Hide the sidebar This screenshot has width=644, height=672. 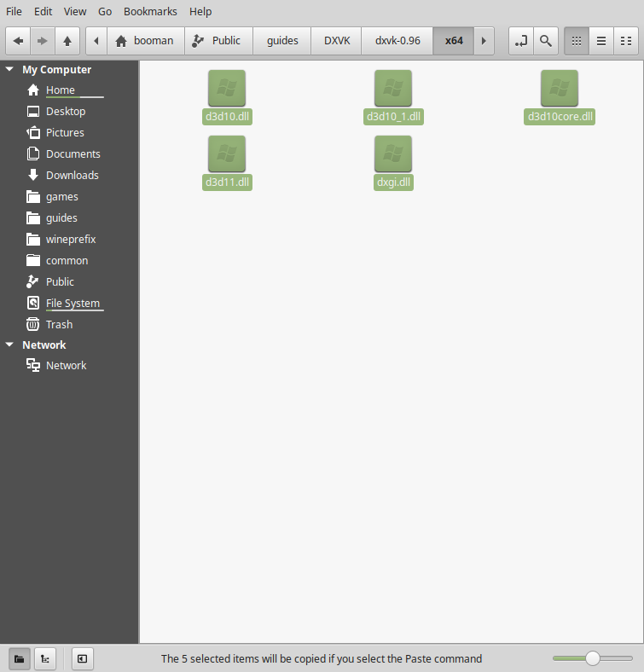click(83, 658)
